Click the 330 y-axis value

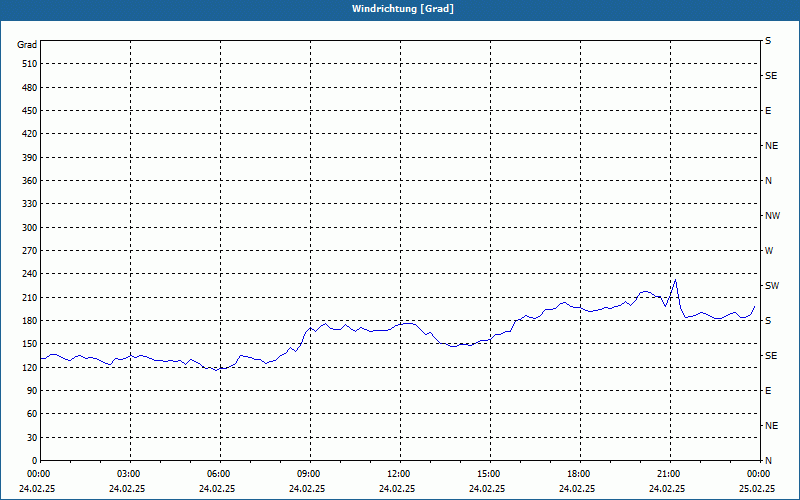[30, 204]
